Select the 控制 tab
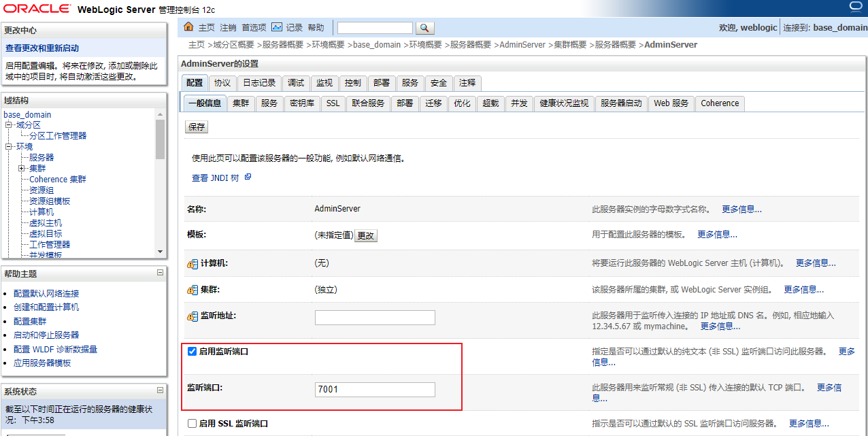 tap(353, 83)
